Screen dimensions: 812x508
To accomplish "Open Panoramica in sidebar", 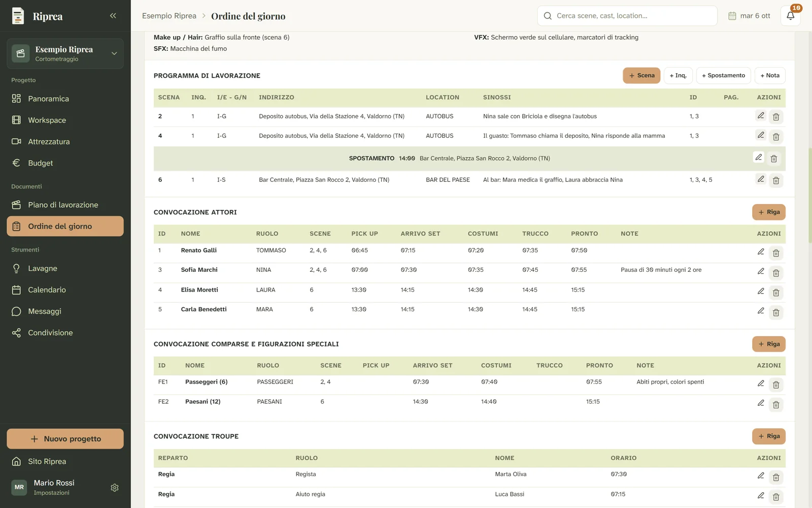I will point(65,99).
